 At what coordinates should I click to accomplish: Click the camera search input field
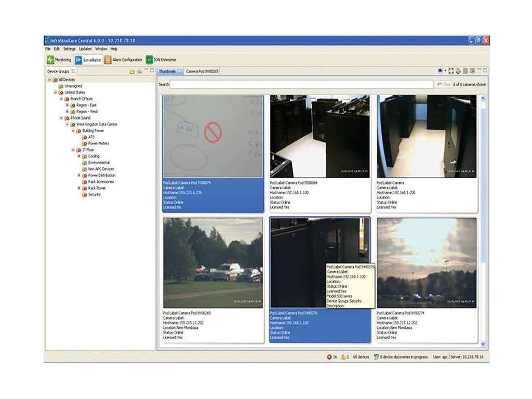pos(301,84)
